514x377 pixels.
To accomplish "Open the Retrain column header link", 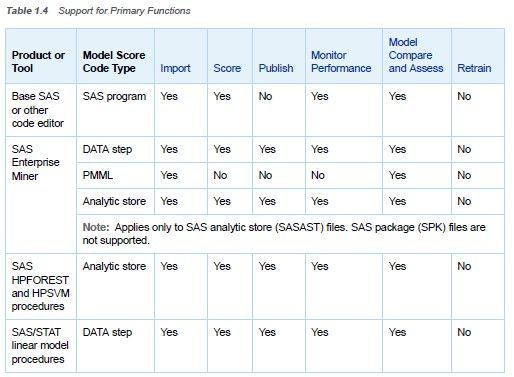I will click(x=474, y=68).
